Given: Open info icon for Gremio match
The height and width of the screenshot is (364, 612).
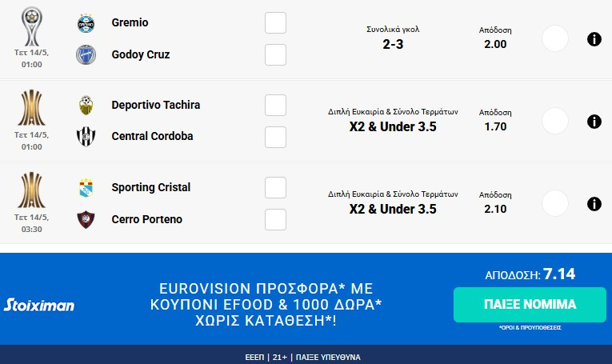Looking at the screenshot, I should (x=594, y=38).
